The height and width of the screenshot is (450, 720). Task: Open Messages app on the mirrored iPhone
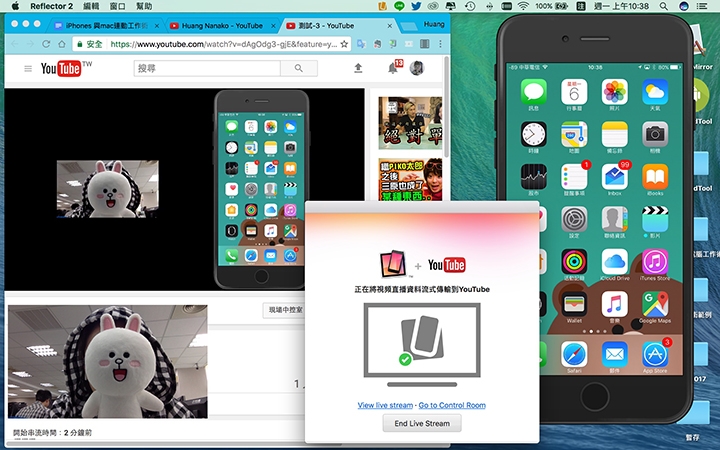534,92
